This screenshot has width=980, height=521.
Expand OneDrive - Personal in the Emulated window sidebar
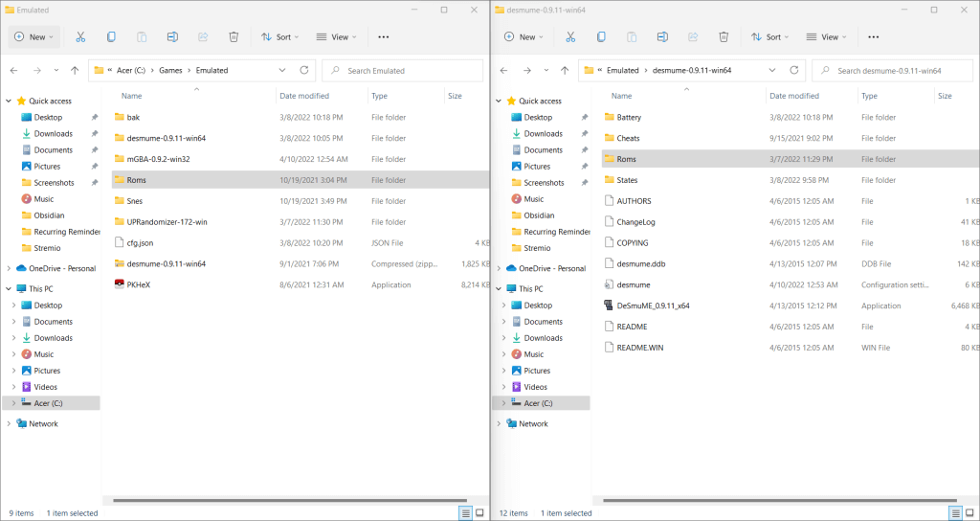coord(8,268)
